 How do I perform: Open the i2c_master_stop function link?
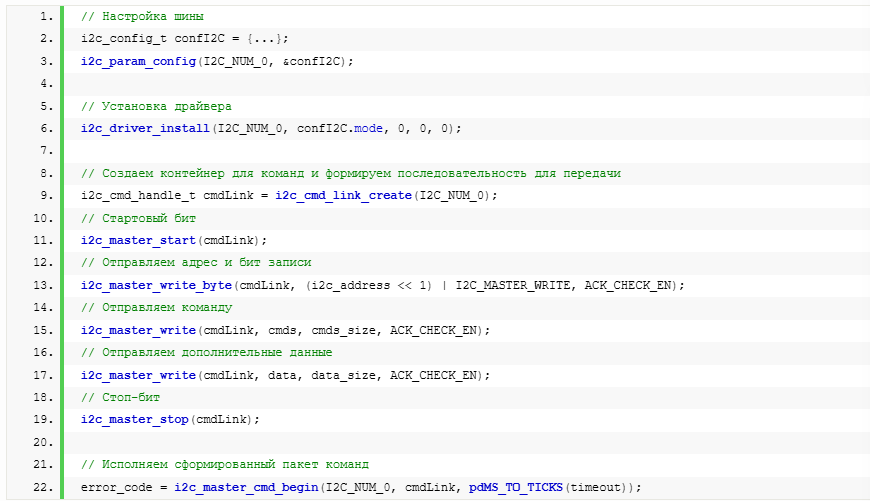(135, 419)
